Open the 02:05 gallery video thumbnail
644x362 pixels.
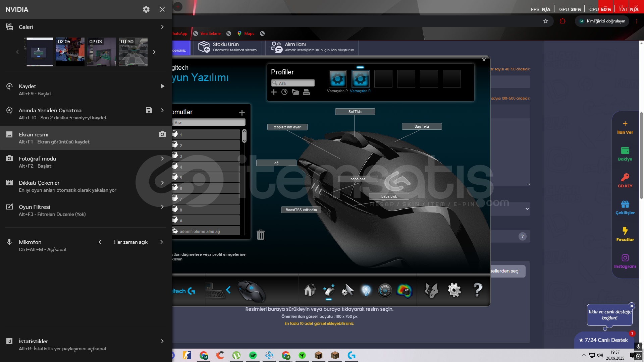click(70, 52)
